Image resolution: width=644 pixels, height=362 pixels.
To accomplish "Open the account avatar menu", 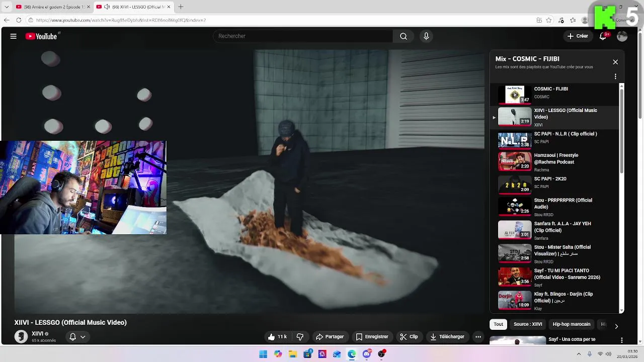I will point(622,36).
